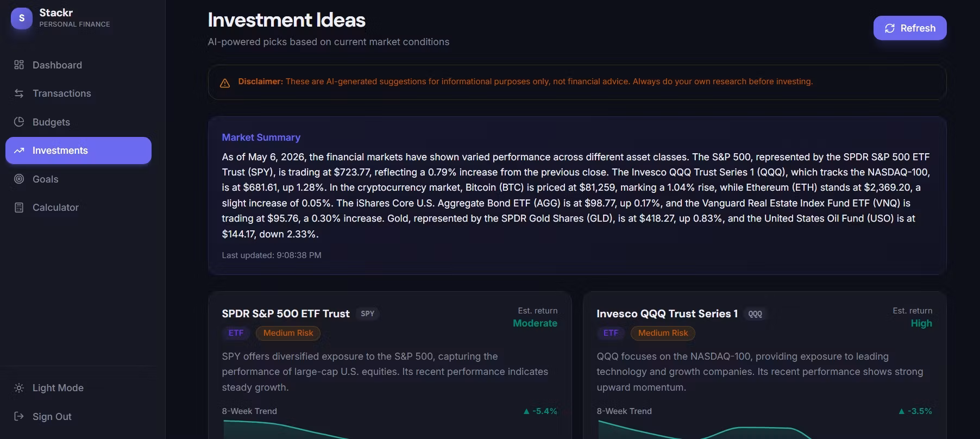Click the ETF tag on QQQ card
980x439 pixels.
(x=611, y=333)
